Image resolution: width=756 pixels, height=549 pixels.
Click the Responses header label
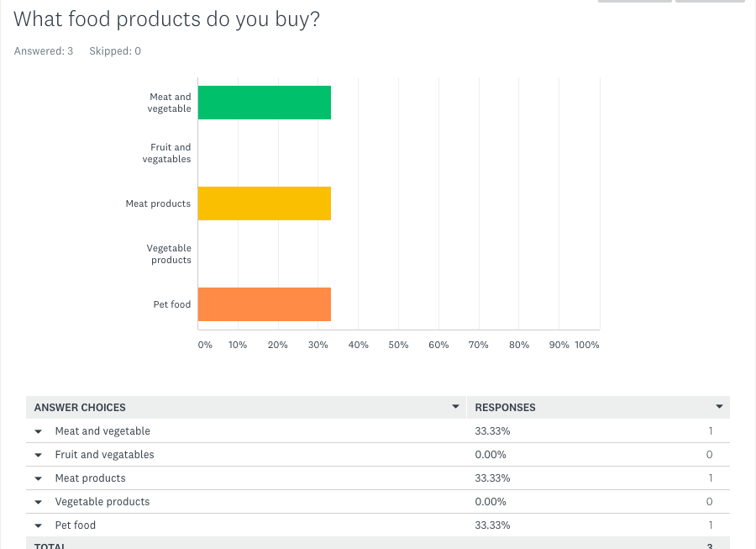(x=505, y=408)
